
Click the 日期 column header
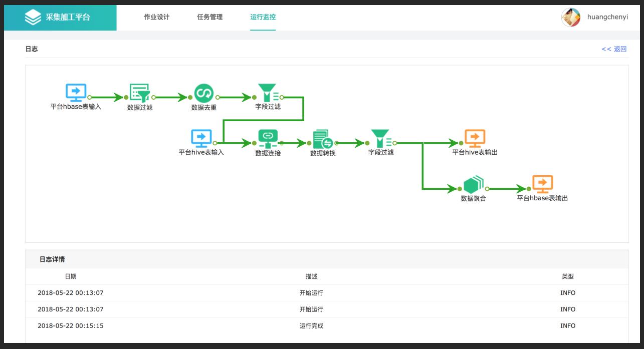pyautogui.click(x=71, y=276)
